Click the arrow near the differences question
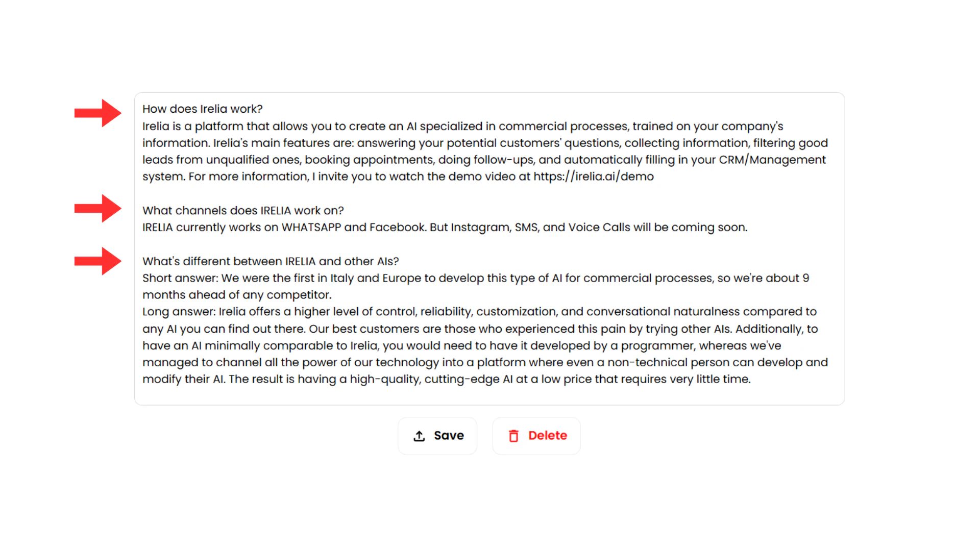 (97, 261)
